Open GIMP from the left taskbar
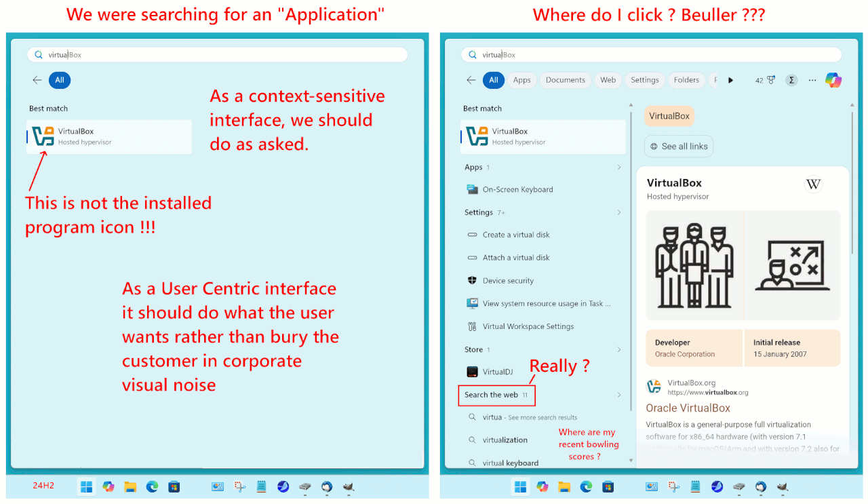 point(349,486)
